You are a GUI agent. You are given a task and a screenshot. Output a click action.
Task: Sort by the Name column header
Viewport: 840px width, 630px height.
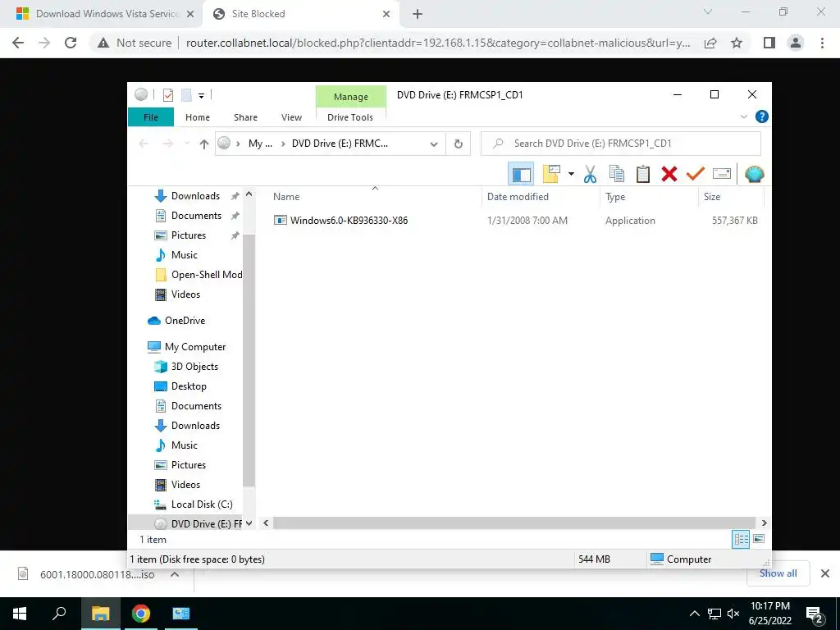pyautogui.click(x=375, y=197)
